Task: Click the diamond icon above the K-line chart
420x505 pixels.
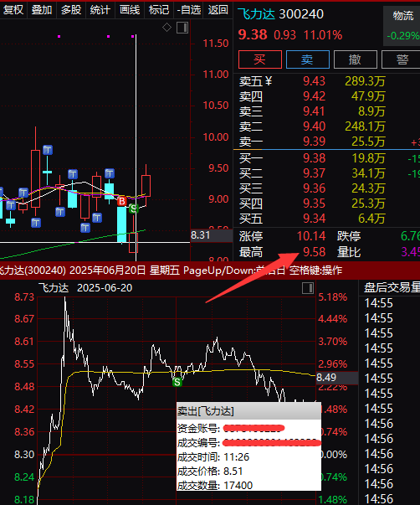Action: coord(166,28)
